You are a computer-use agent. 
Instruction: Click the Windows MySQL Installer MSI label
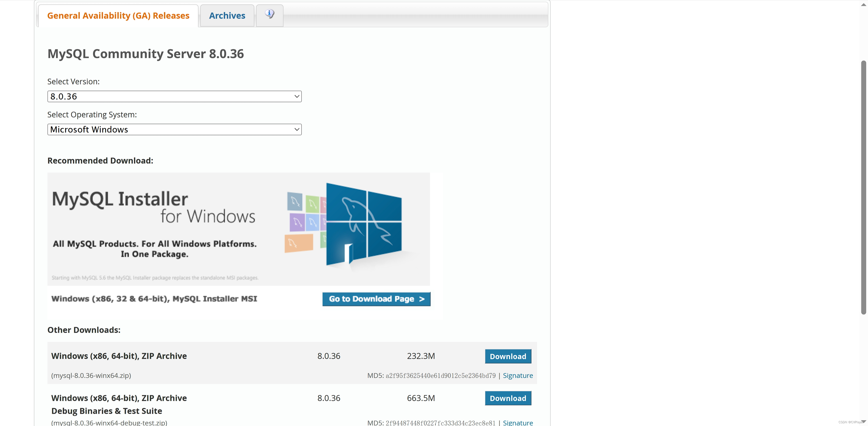pyautogui.click(x=154, y=299)
